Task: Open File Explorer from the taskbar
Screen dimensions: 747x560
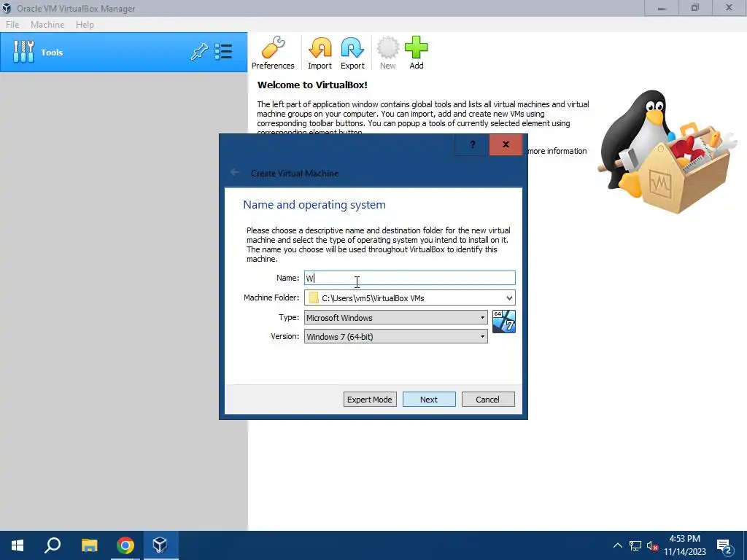Action: click(x=89, y=545)
